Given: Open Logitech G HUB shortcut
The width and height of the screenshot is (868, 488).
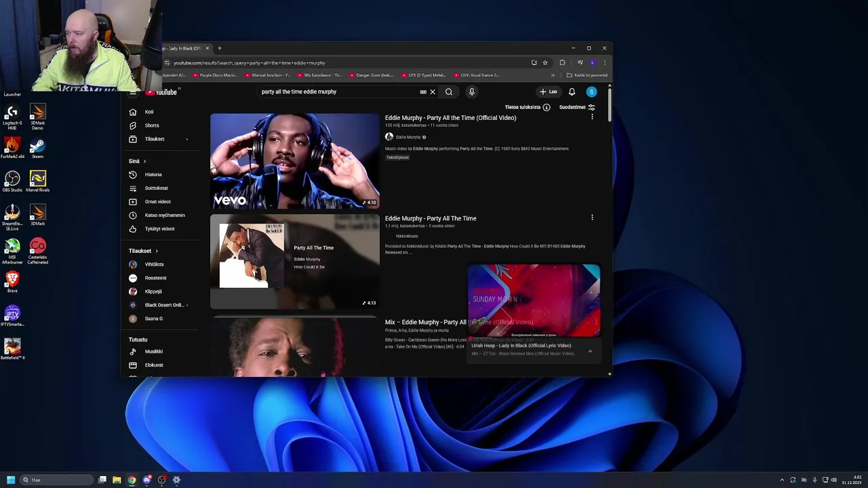Looking at the screenshot, I should (x=12, y=117).
